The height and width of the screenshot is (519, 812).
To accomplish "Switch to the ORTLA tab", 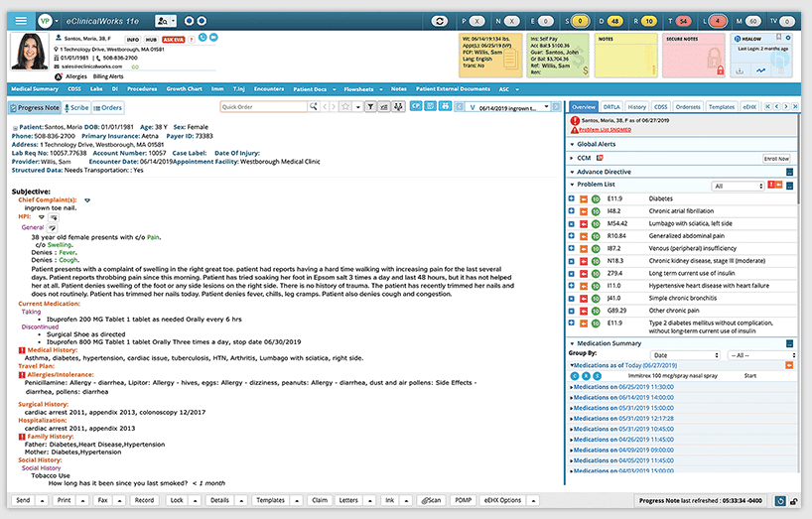I will (611, 106).
